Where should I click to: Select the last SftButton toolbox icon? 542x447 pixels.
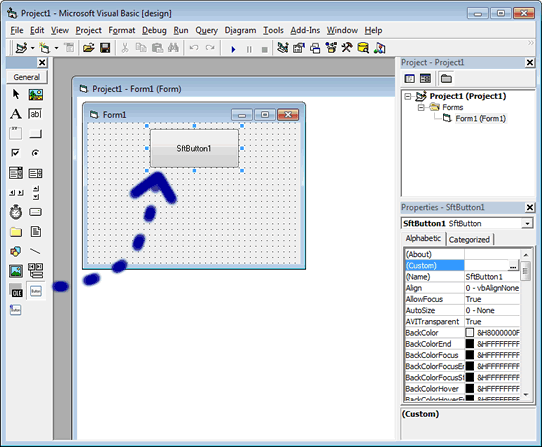(x=16, y=310)
